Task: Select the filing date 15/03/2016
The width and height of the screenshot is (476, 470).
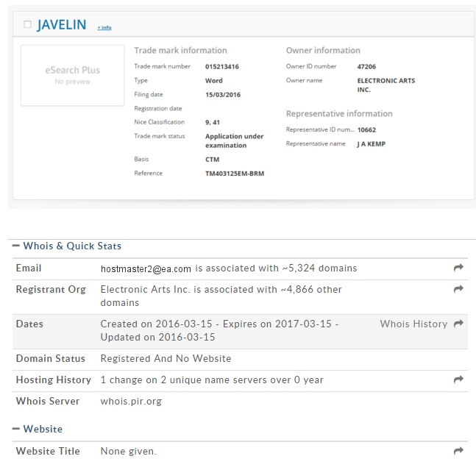Action: tap(223, 95)
